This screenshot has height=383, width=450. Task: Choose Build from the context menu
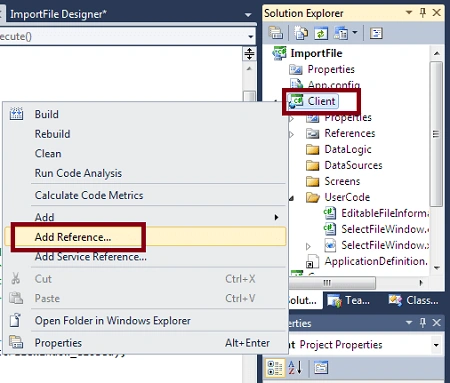pyautogui.click(x=47, y=114)
